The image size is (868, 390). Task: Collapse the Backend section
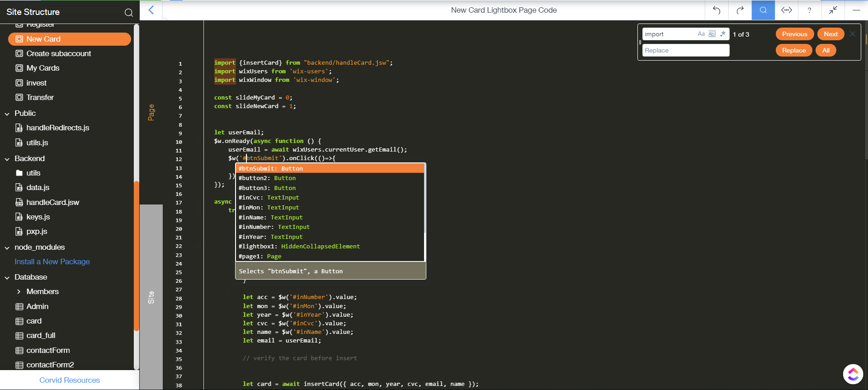pos(7,159)
